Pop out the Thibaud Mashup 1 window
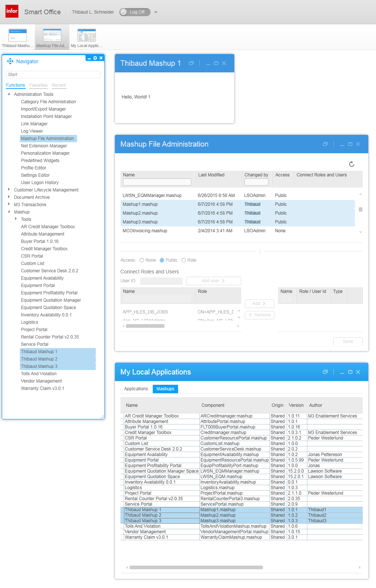376x588 pixels. click(x=191, y=63)
